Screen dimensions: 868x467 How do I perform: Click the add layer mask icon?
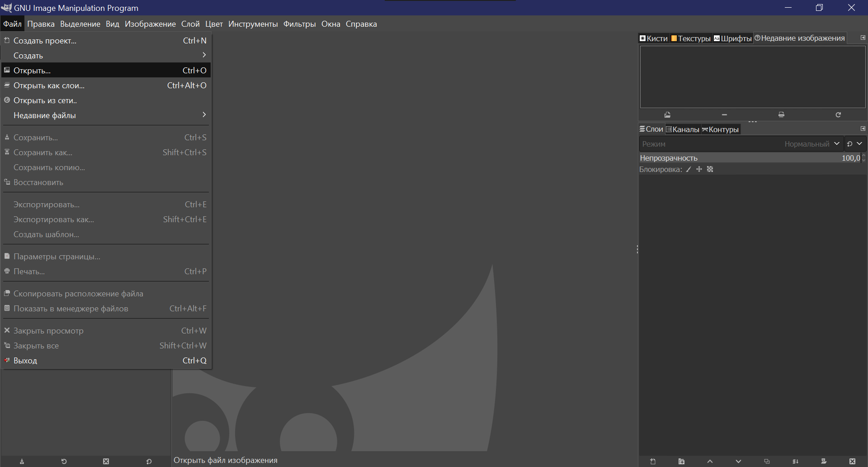(824, 462)
